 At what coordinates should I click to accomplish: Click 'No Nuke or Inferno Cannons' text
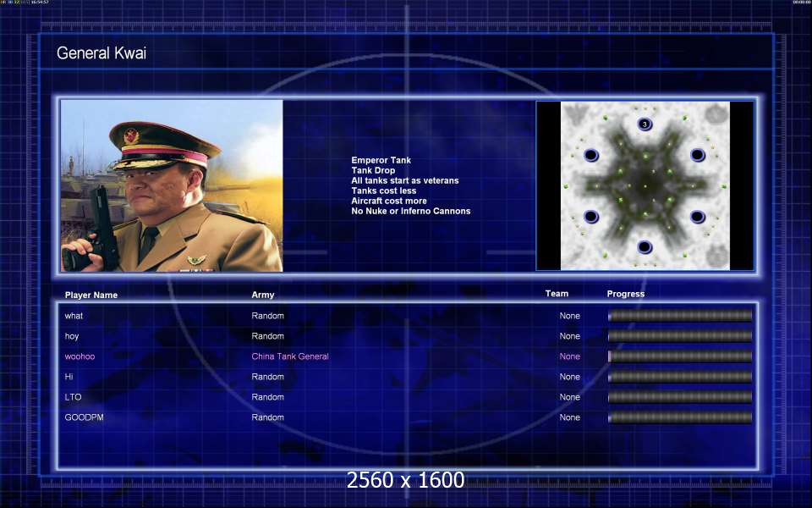pos(411,211)
